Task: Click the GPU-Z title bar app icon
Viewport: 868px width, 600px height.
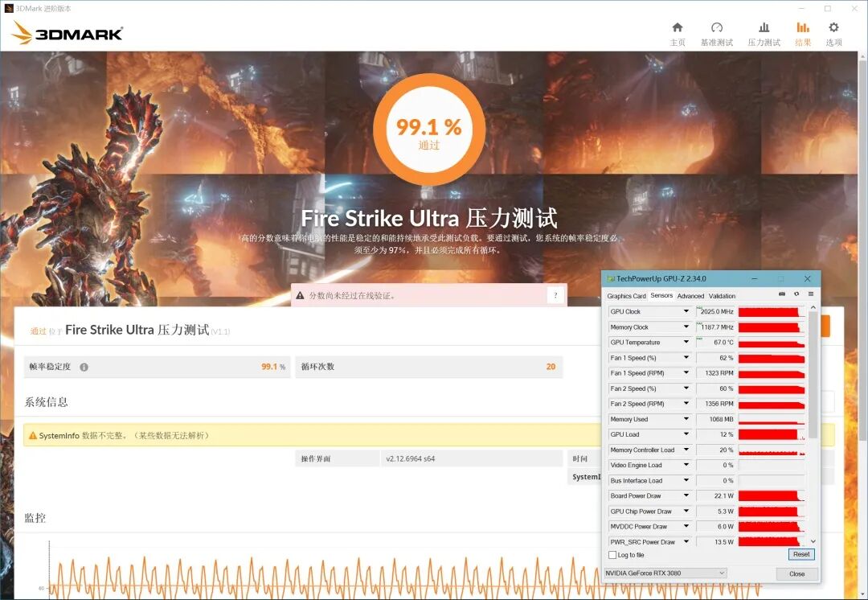Action: [x=611, y=278]
